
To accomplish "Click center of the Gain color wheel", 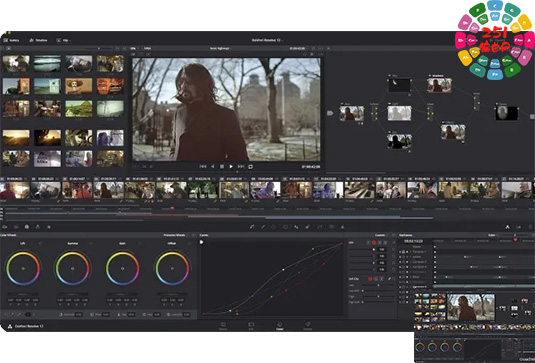I will tap(122, 268).
